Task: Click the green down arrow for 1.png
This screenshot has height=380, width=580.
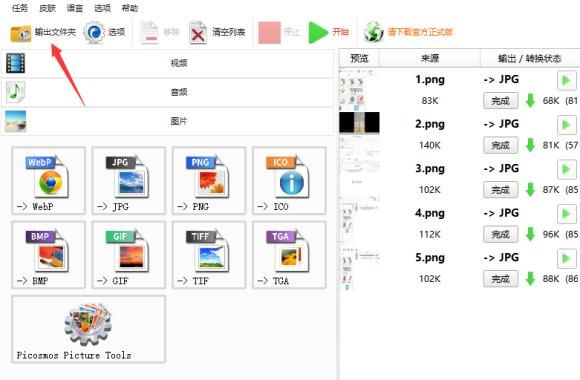Action: (530, 100)
